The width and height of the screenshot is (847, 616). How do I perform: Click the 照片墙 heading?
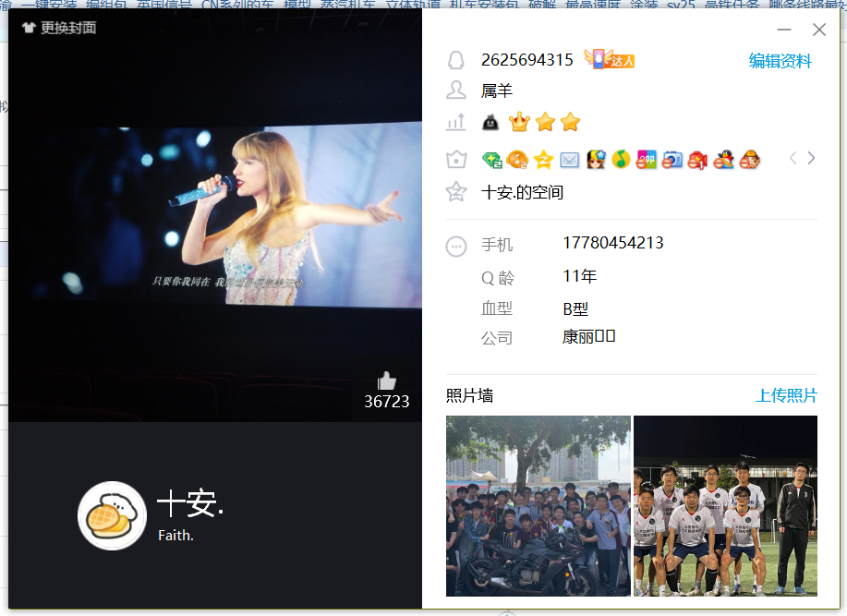(x=469, y=395)
